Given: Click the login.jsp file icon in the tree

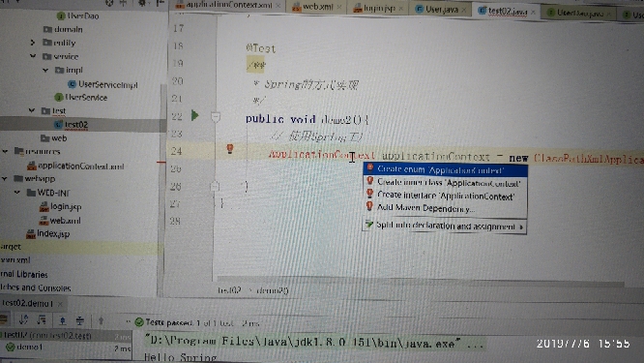Looking at the screenshot, I should tap(44, 206).
